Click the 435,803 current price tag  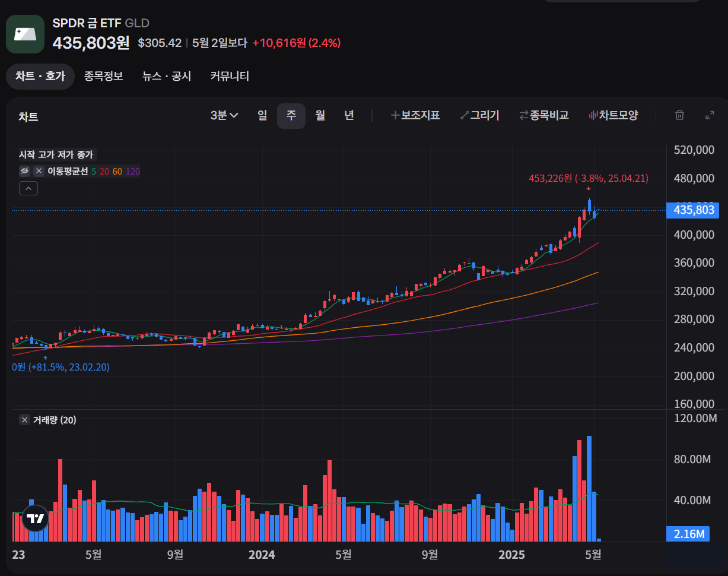point(693,210)
